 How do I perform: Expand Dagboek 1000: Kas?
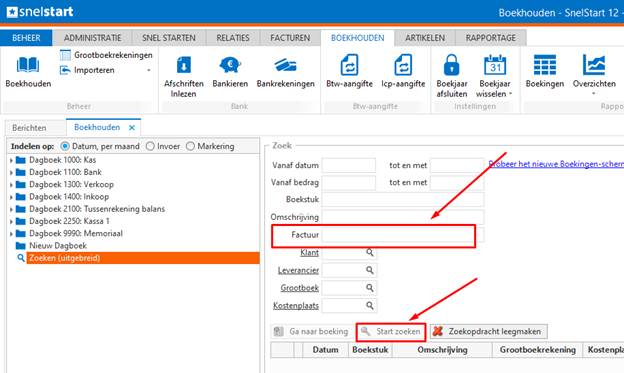11,160
